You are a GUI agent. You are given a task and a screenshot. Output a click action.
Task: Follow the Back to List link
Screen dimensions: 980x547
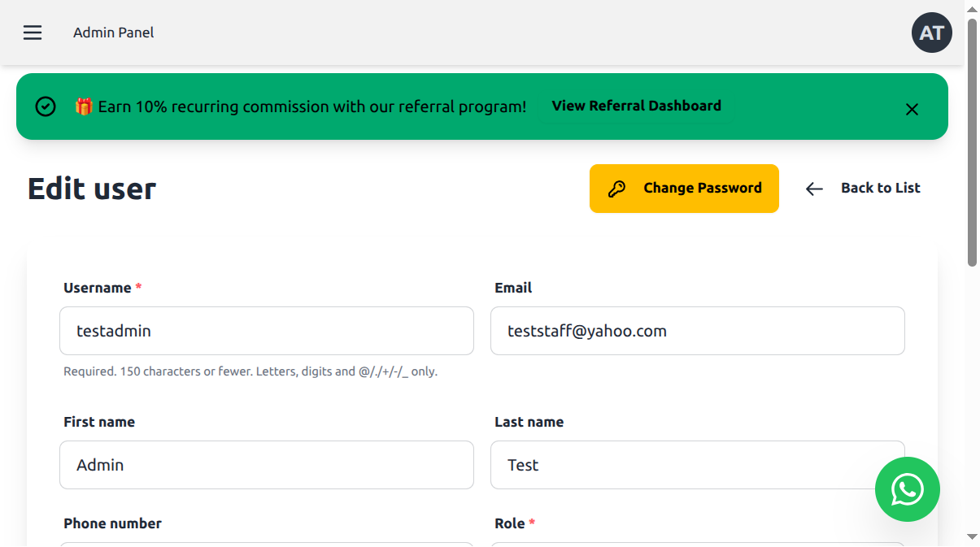[880, 188]
